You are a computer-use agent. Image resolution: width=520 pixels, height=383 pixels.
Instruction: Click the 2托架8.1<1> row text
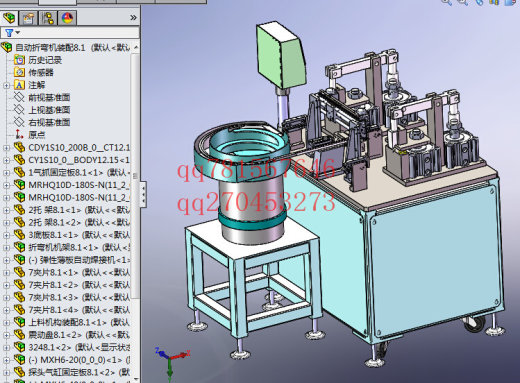(x=79, y=210)
